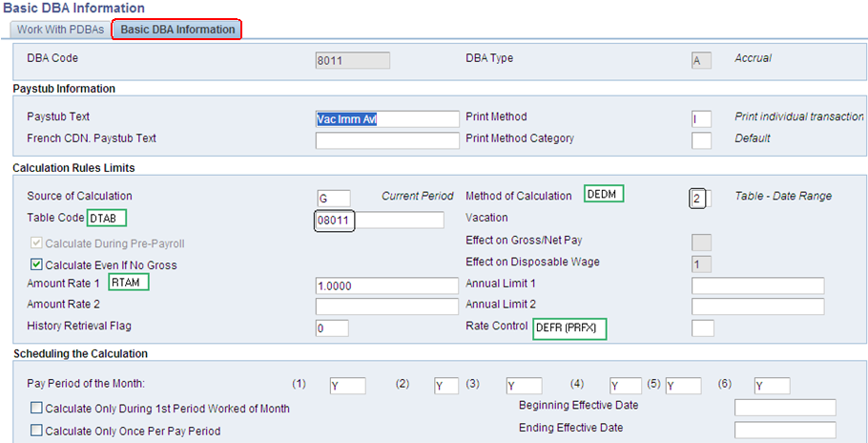
Task: Click the disabled Calculate During Pre-Payroll checkbox
Action: coord(36,243)
